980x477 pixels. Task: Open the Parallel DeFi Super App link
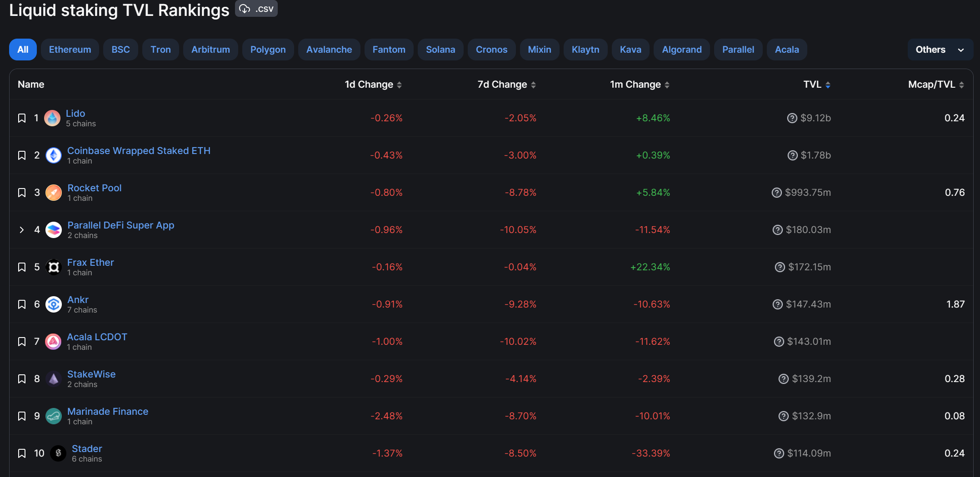coord(121,225)
